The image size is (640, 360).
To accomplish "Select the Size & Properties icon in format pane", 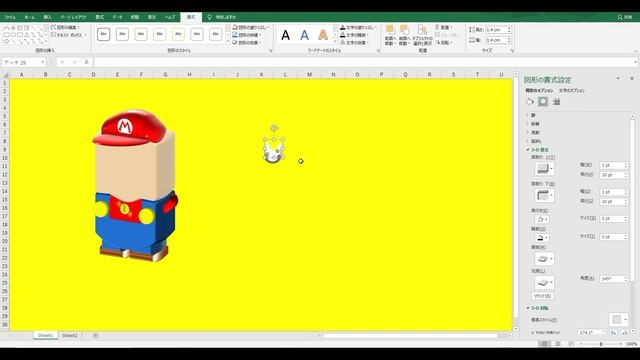I will click(556, 102).
